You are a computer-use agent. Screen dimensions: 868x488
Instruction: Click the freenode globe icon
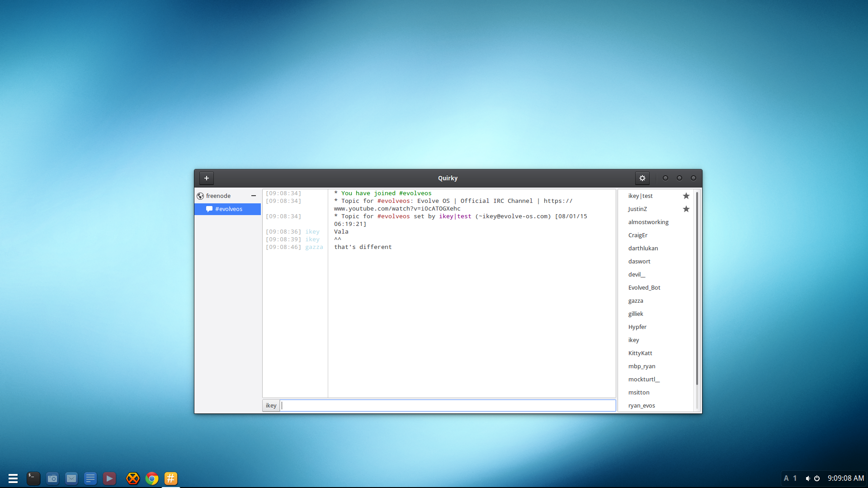coord(200,196)
